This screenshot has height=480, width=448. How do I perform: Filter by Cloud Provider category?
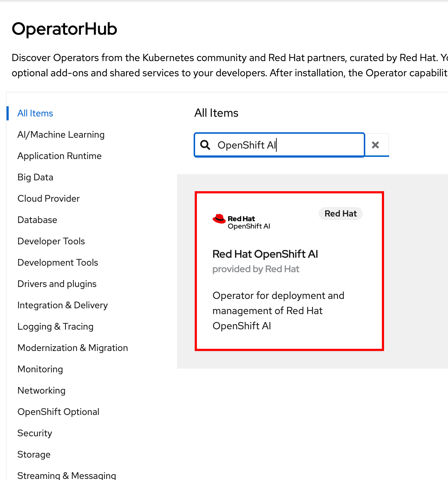click(x=48, y=198)
